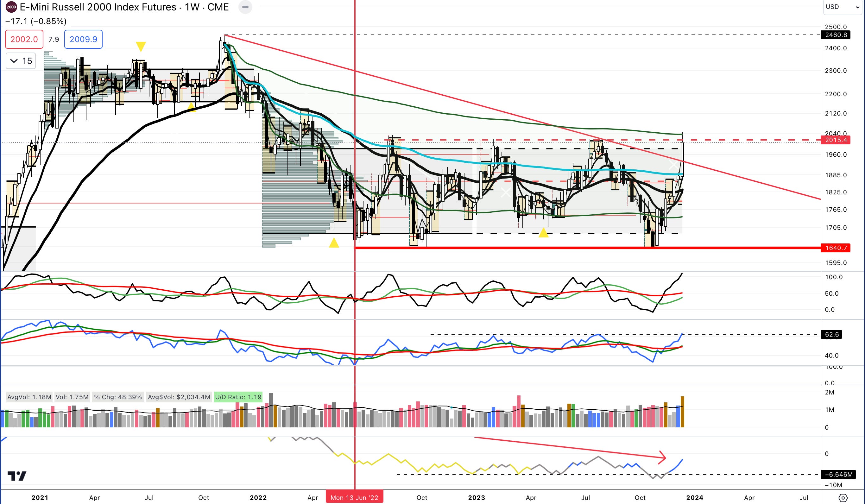Click the 2022 label on time axis
Image resolution: width=865 pixels, height=504 pixels.
coord(258,497)
